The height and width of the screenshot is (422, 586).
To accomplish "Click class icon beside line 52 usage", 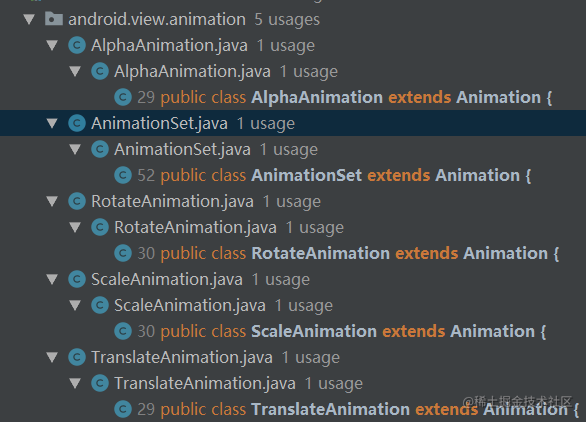I will click(123, 175).
